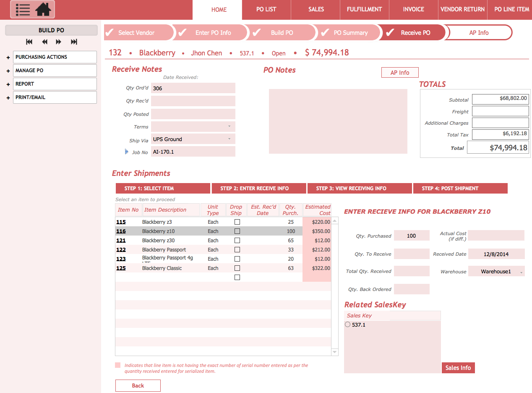Open the list menu icon

(x=23, y=9)
